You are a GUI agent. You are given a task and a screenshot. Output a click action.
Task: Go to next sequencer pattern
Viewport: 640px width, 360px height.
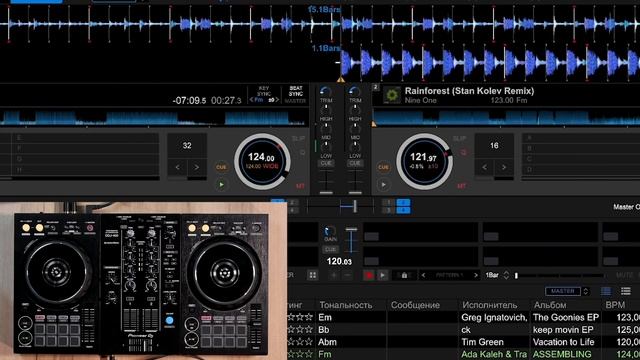[x=476, y=276]
